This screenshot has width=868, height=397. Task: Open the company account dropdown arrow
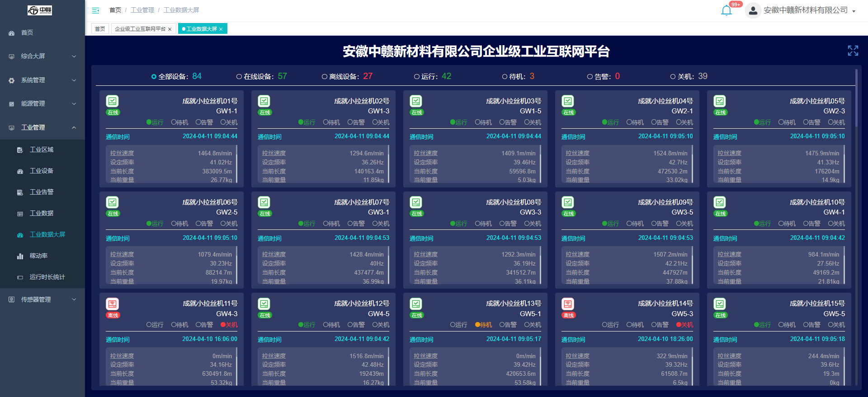[854, 11]
